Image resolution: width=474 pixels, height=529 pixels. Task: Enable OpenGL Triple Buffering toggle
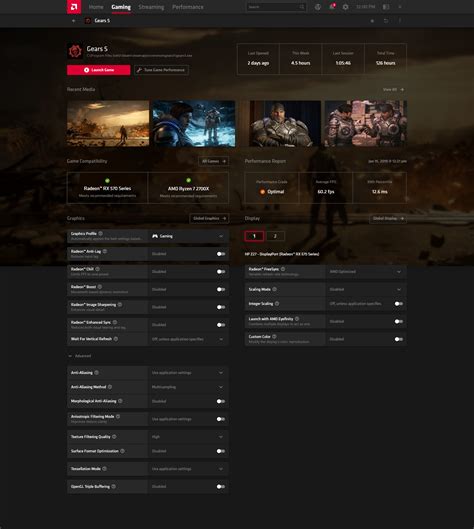tap(221, 486)
